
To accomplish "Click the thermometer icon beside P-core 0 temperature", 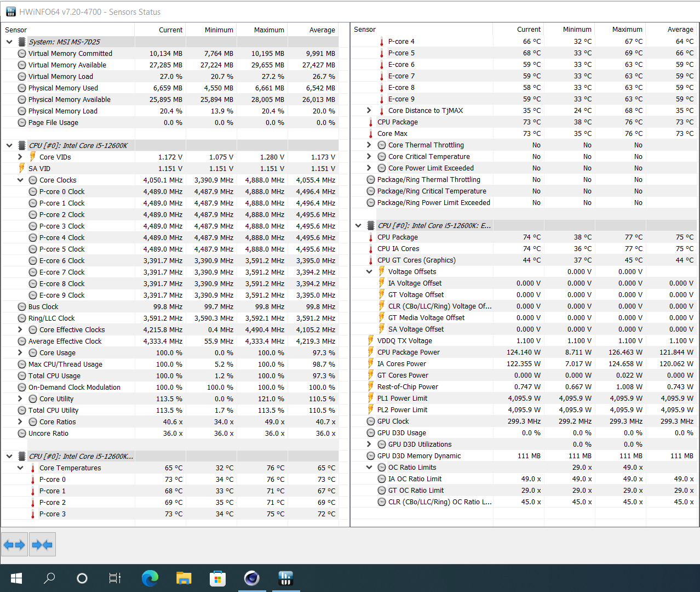I will pos(33,479).
